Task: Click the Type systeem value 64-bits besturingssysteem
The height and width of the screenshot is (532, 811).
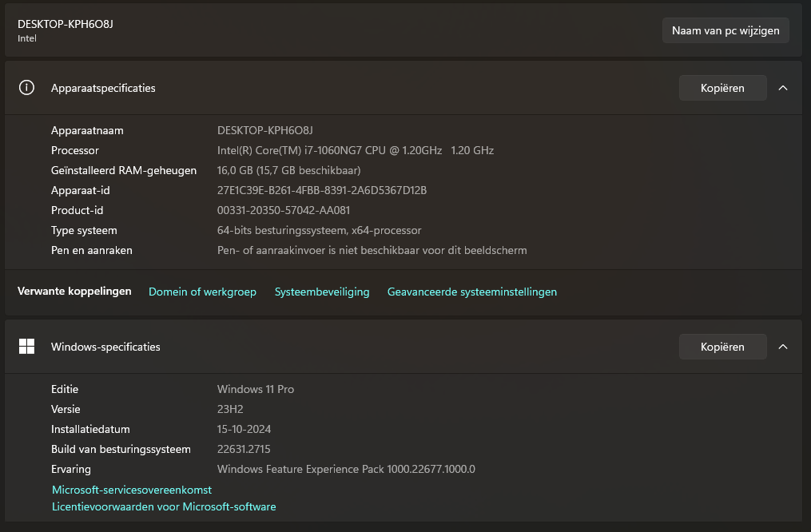Action: [319, 231]
